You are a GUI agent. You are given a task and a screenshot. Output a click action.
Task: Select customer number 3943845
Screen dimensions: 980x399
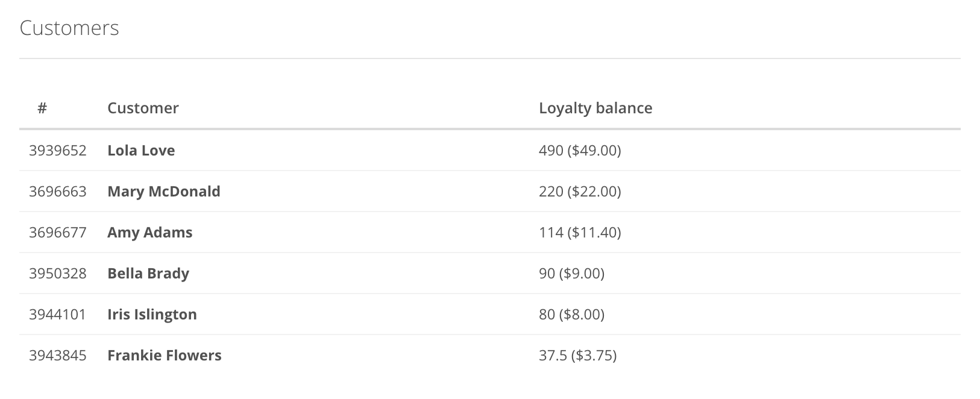58,355
